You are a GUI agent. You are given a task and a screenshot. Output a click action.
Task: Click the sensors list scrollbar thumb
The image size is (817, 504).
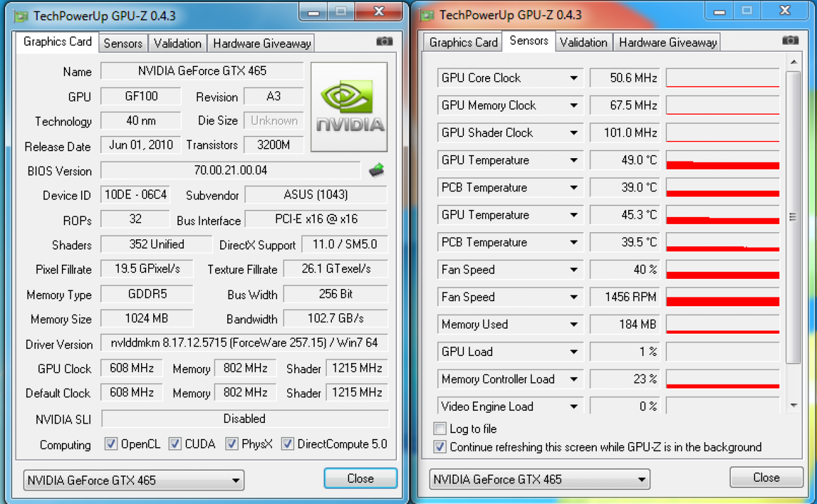point(793,217)
